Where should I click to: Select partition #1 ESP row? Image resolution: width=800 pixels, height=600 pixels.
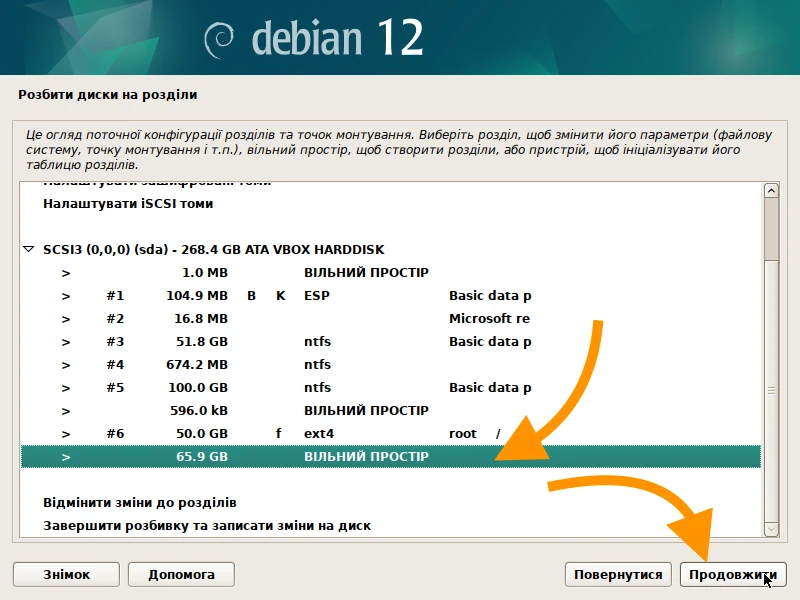point(391,295)
